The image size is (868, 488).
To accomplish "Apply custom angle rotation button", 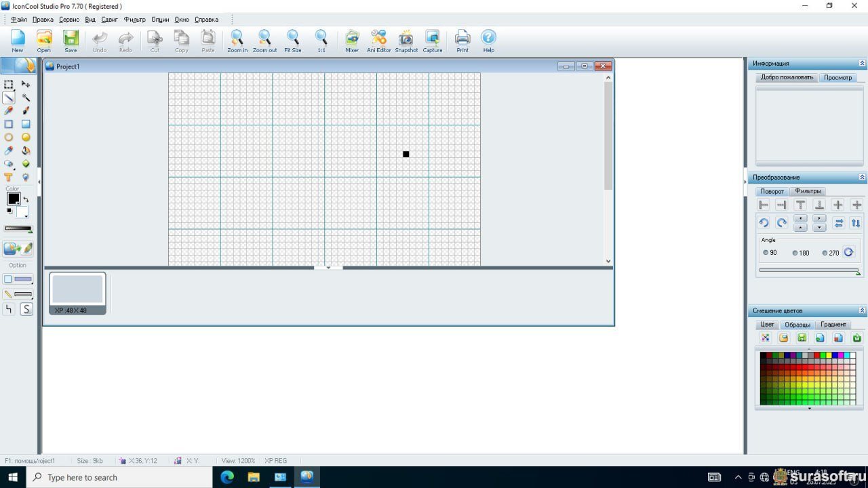I will click(848, 252).
